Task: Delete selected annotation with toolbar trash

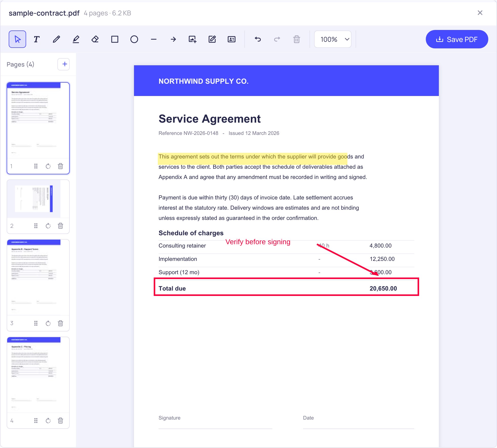Action: pos(297,39)
